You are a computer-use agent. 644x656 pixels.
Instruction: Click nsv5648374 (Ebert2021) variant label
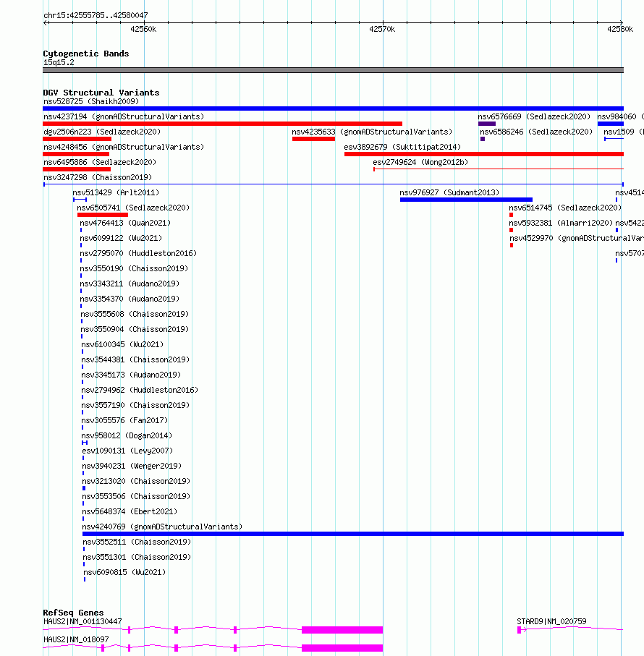[130, 511]
